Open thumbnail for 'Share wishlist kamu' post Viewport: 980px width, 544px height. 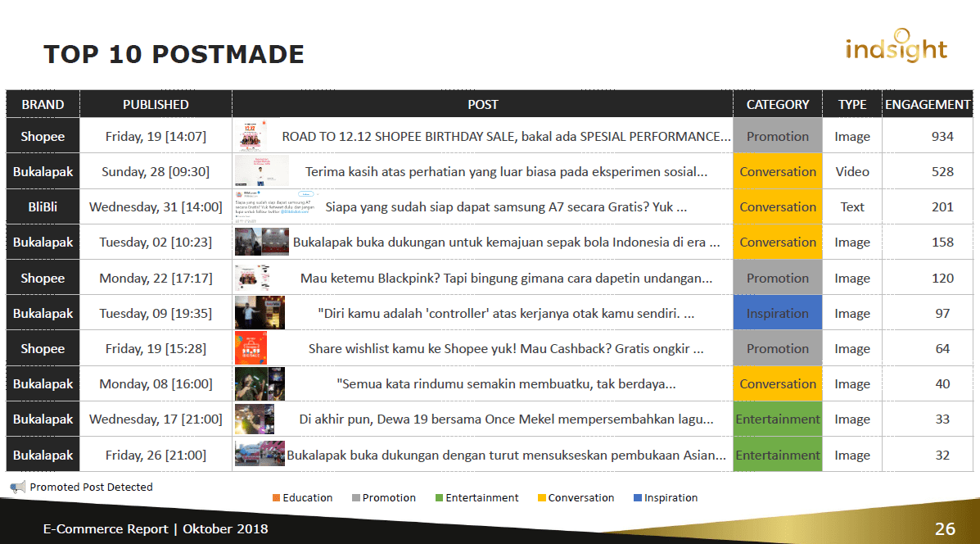click(251, 348)
